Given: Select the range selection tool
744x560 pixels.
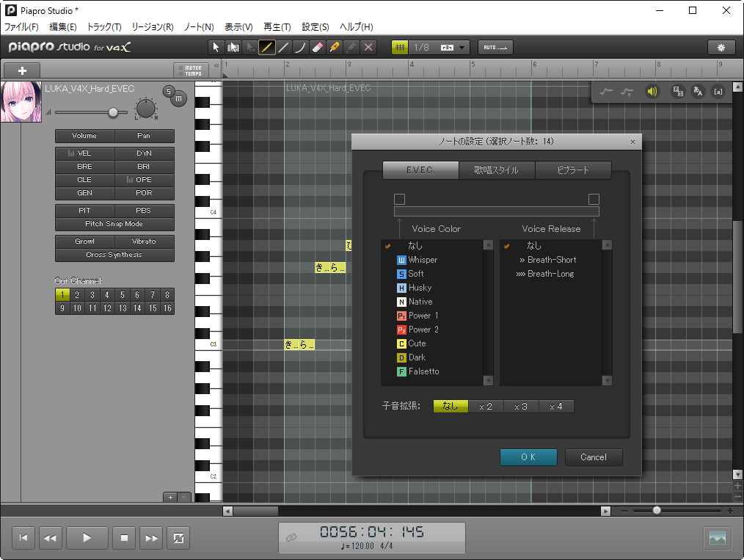Looking at the screenshot, I should pyautogui.click(x=233, y=48).
